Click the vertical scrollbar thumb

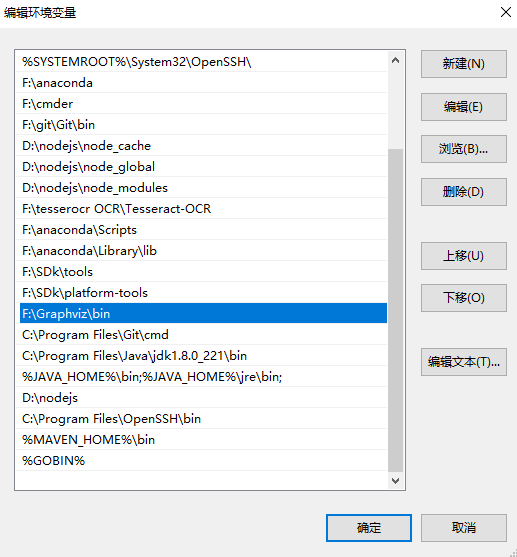395,310
